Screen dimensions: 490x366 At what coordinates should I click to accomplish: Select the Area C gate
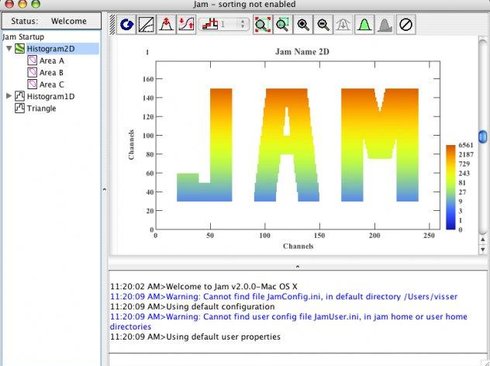click(x=51, y=84)
